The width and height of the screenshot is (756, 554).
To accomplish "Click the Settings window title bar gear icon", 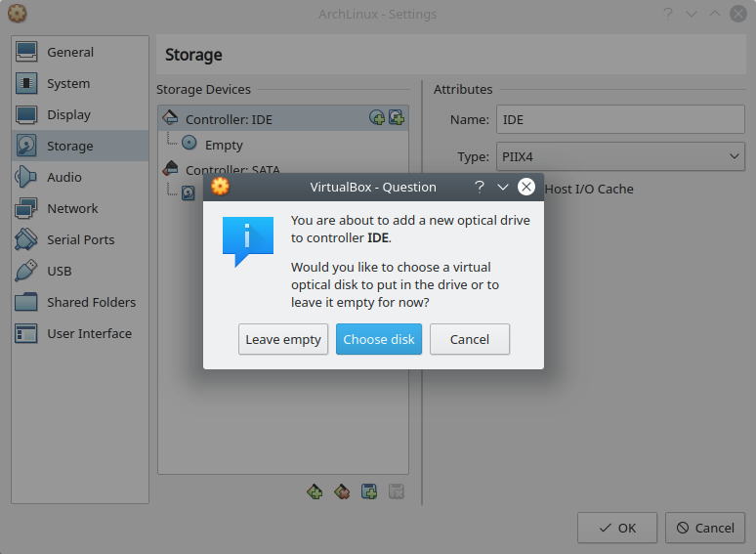I will click(x=17, y=14).
